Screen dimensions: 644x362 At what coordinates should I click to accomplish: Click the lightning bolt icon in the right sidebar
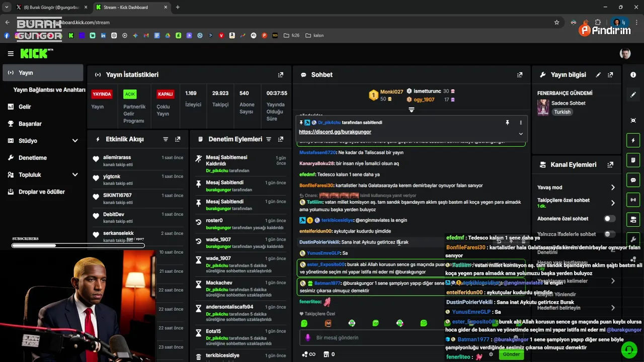coord(633,140)
